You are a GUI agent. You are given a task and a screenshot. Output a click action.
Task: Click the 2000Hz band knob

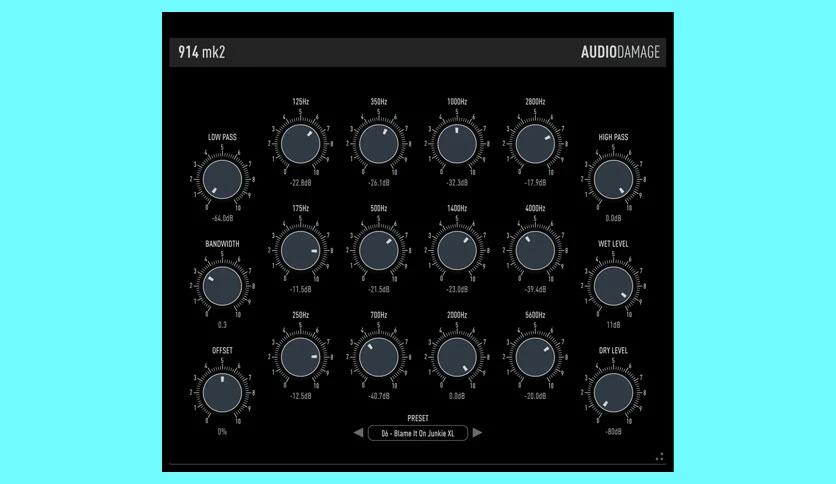coord(457,357)
